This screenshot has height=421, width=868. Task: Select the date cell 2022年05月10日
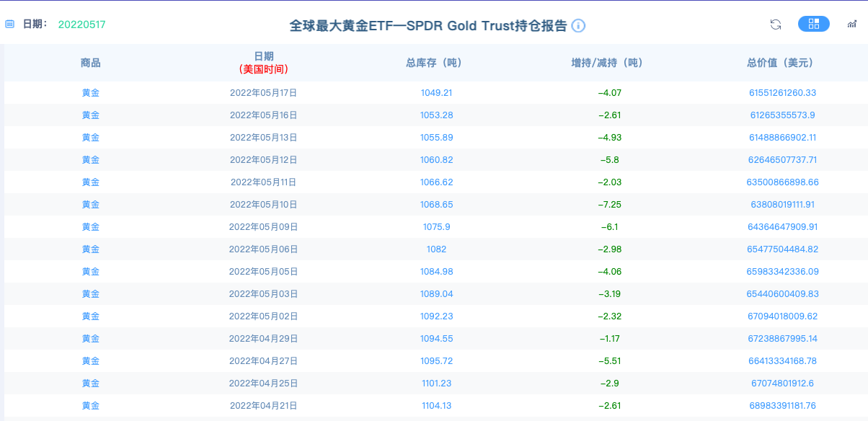pos(264,205)
